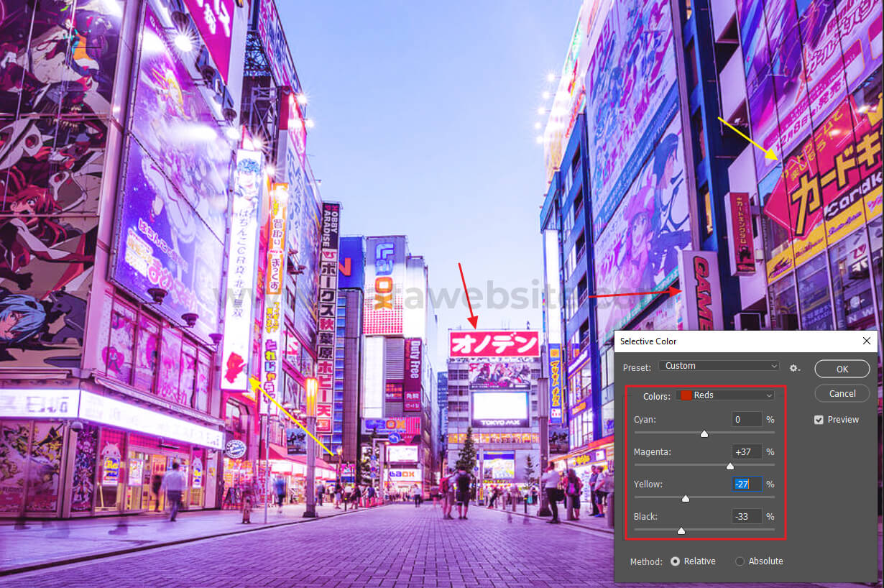Click the Magenta slider handle
The width and height of the screenshot is (884, 588).
(730, 466)
